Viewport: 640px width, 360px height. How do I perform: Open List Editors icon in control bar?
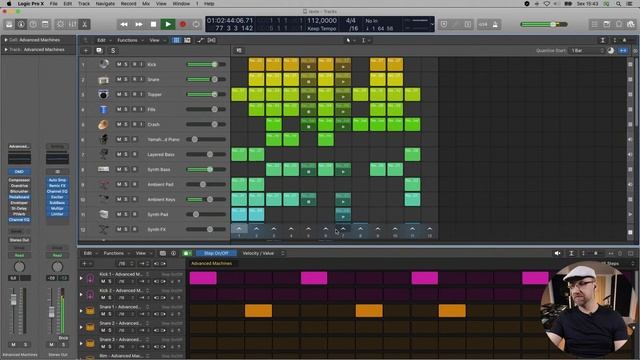[x=594, y=24]
